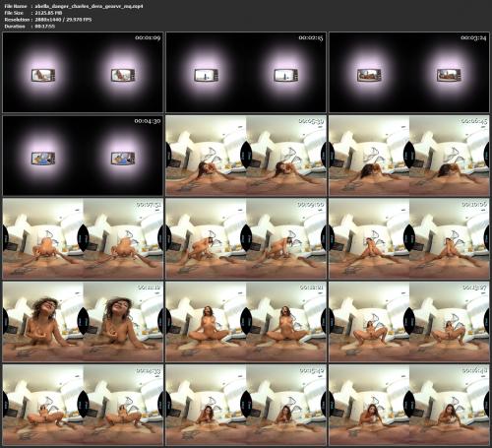The image size is (492, 448).
Task: Pick the thumbnail stamped 00:09:00
Action: [246, 238]
